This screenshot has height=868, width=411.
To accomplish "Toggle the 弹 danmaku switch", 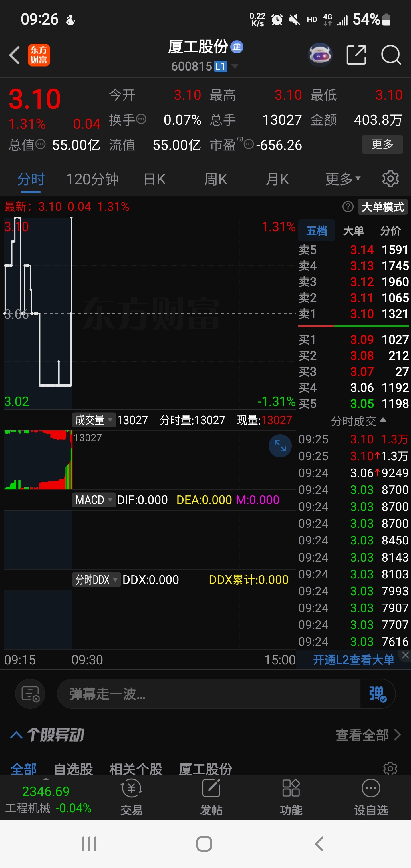I will pyautogui.click(x=378, y=694).
